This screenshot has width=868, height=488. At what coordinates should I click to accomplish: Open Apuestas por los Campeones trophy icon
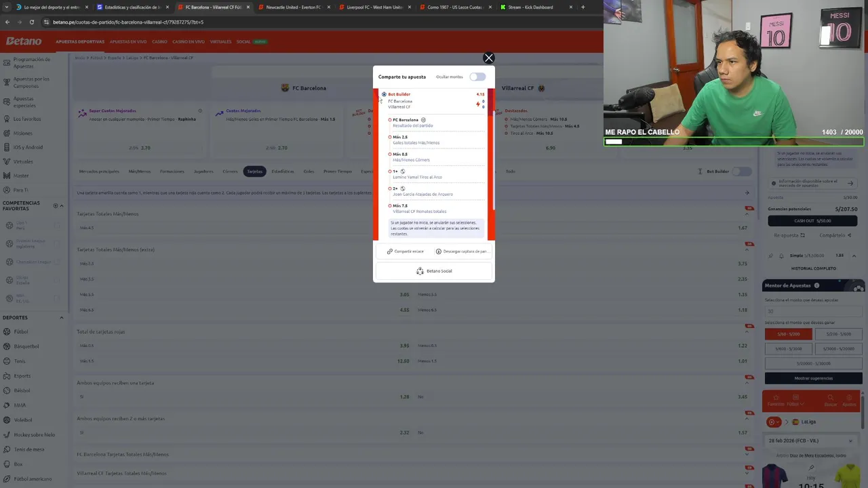coord(6,82)
